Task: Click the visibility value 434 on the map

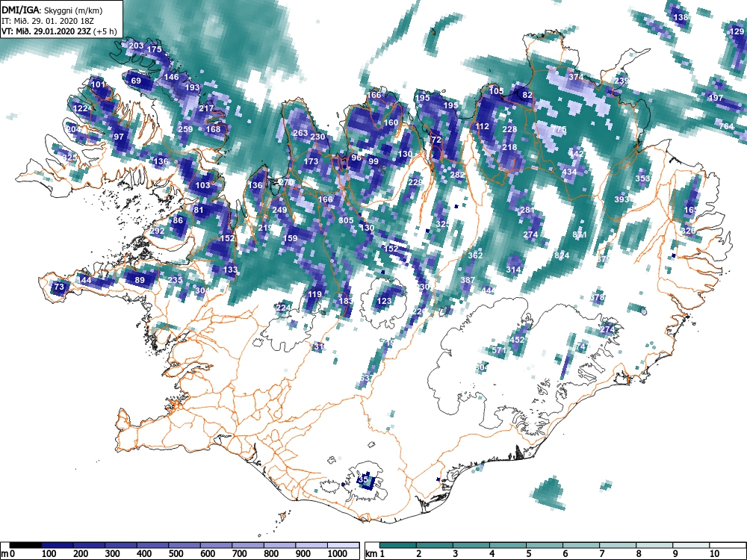Action: [569, 172]
